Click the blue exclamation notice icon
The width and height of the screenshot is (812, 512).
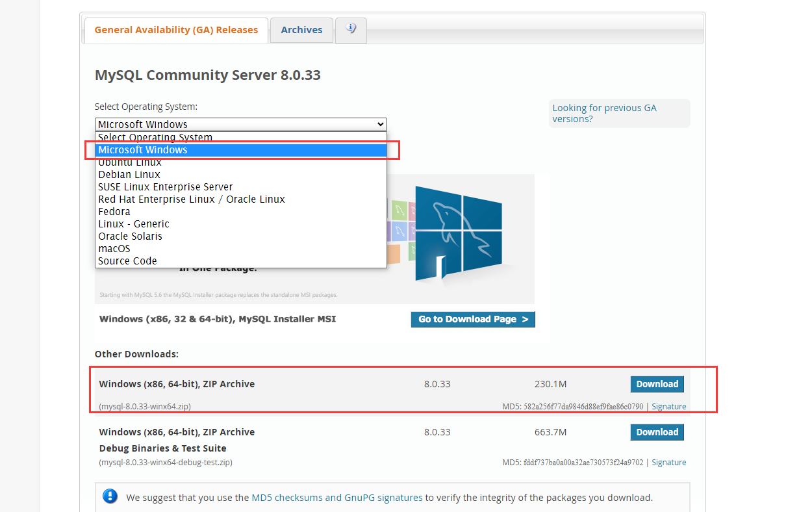point(110,497)
